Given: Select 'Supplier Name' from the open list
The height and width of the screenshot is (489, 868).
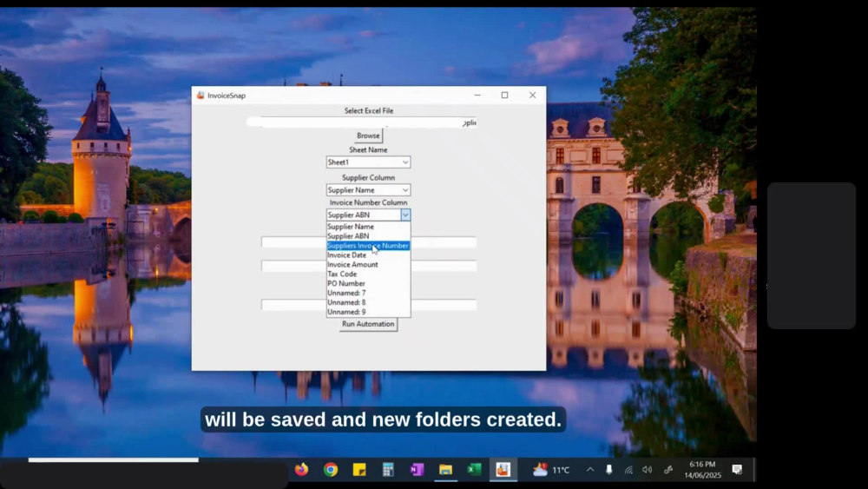Looking at the screenshot, I should 368,227.
